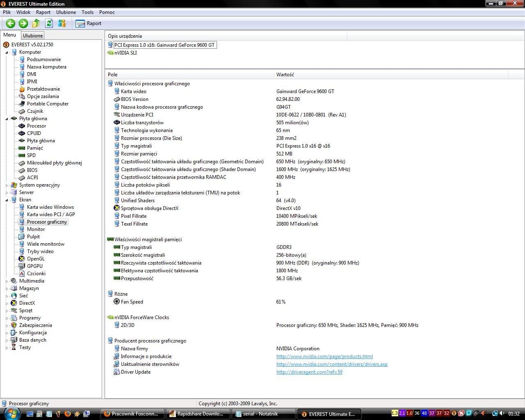Open the Ulubione menu in the menu bar
Screen dimensions: 525x420
(x=66, y=12)
